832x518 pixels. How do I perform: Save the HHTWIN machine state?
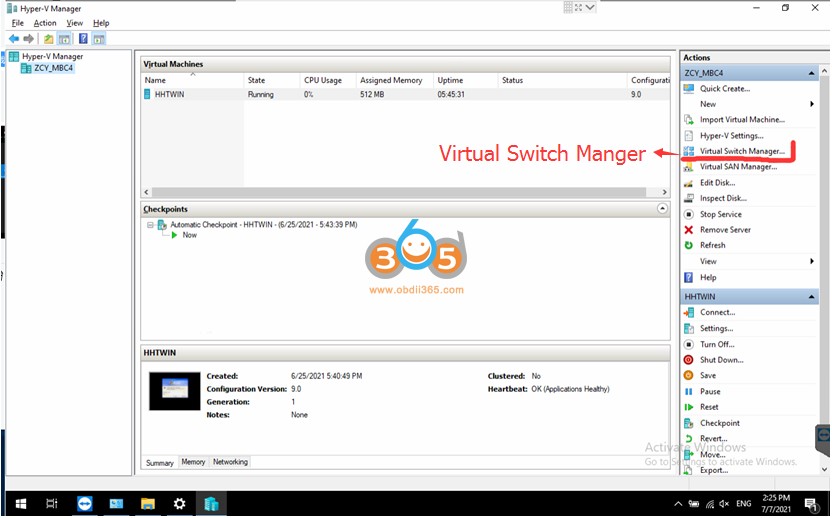[708, 376]
